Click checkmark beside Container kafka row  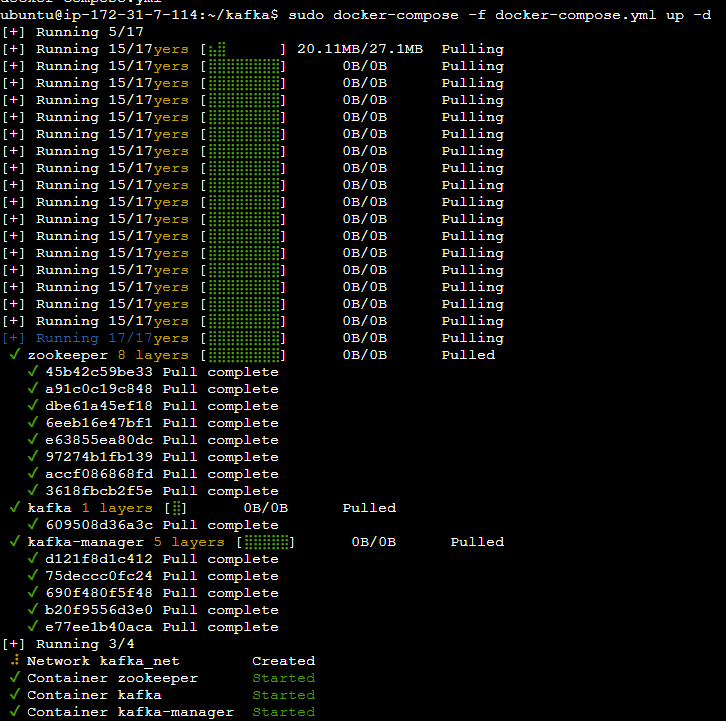15,695
